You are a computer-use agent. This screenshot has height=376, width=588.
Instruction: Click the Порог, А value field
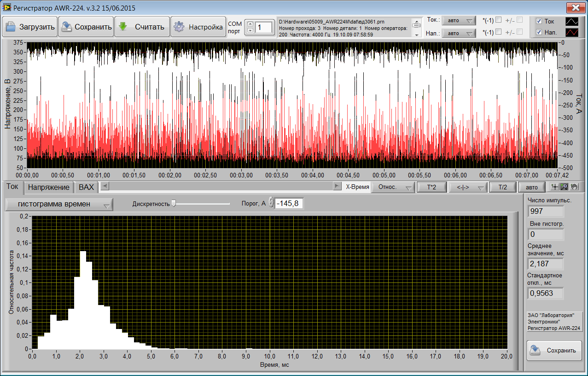[289, 203]
